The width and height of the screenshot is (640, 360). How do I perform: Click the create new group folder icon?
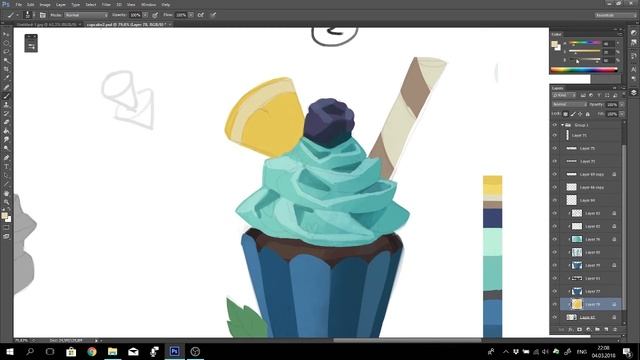tap(597, 329)
